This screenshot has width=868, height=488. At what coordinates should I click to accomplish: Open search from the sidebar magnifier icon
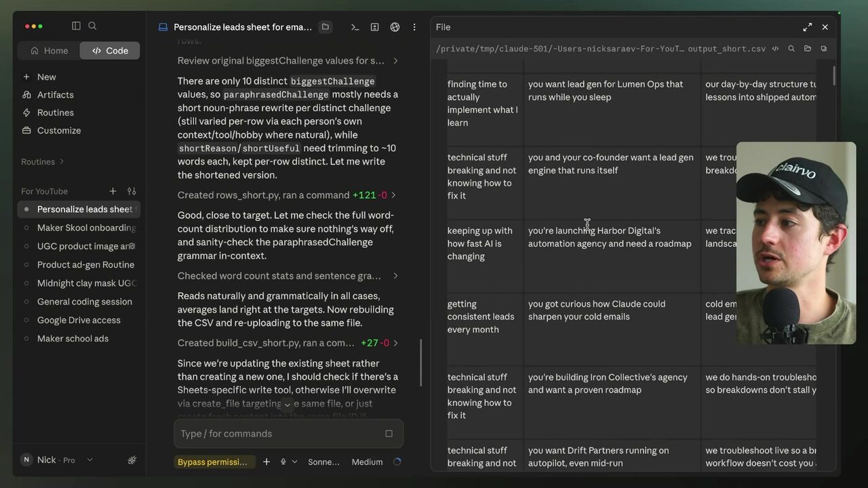coord(92,26)
